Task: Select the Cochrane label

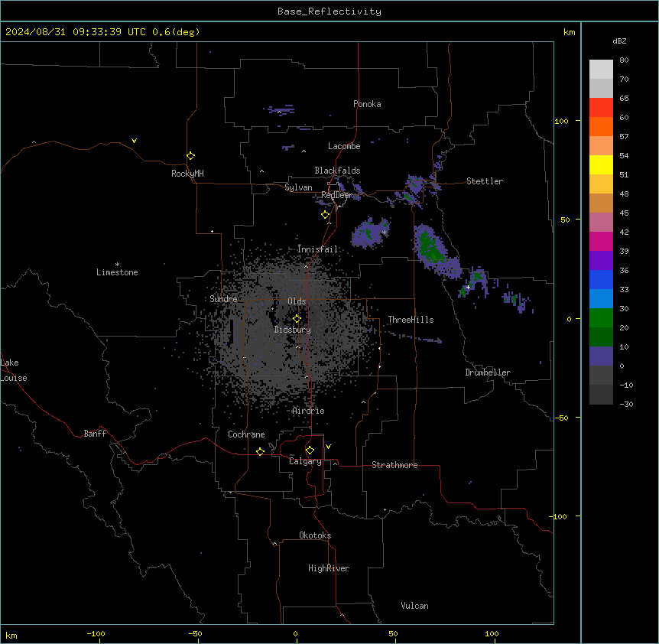Action: click(x=246, y=434)
